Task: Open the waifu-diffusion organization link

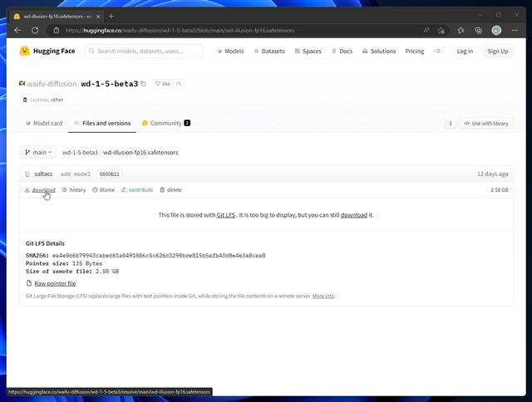Action: pos(52,84)
